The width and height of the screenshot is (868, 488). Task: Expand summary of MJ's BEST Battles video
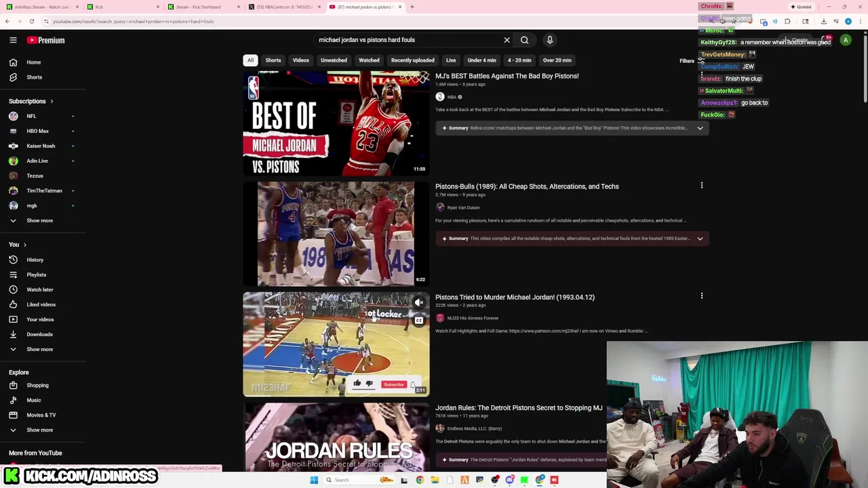(x=700, y=128)
